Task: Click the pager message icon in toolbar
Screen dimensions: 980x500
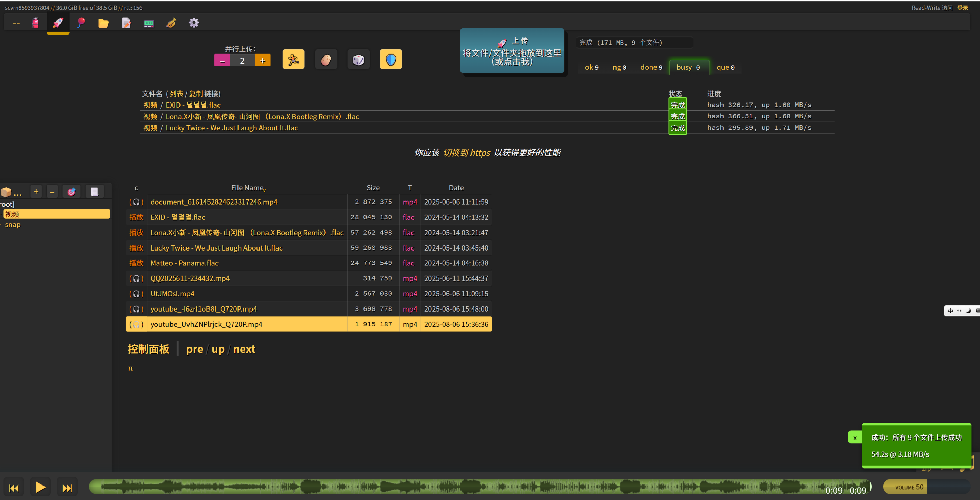Action: [x=149, y=23]
